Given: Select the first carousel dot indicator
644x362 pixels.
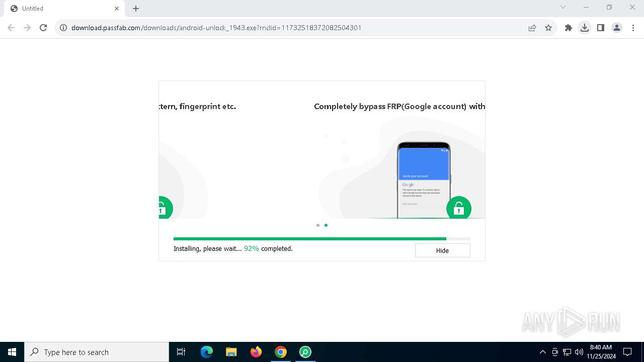Looking at the screenshot, I should tap(318, 225).
